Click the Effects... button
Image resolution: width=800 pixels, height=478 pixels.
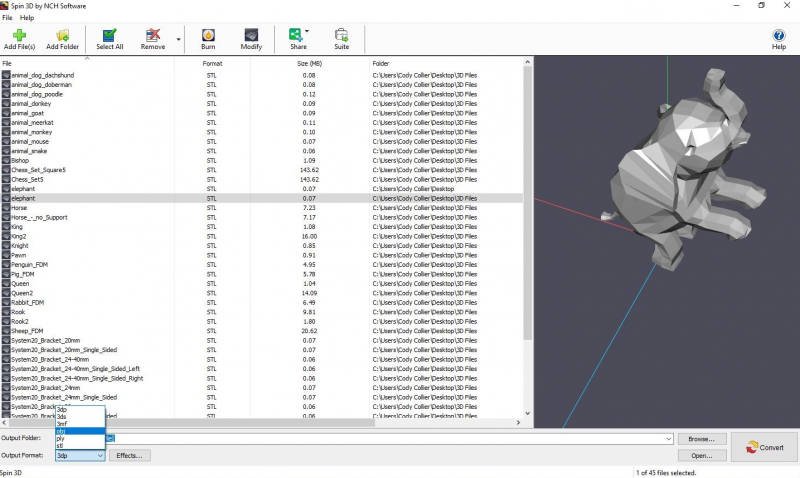(x=130, y=455)
